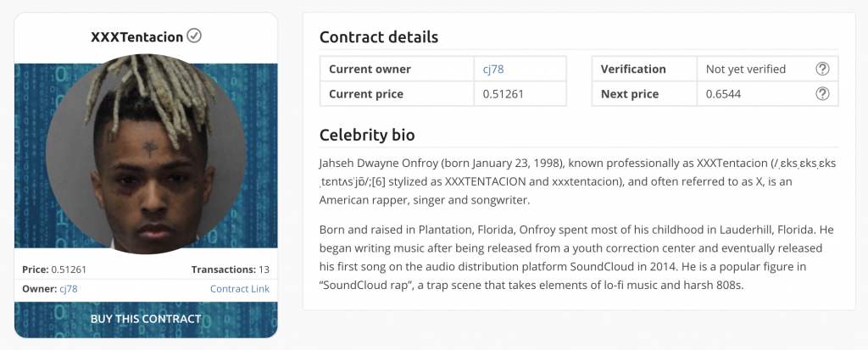Open owner cj78 link on the card
This screenshot has width=868, height=350.
pyautogui.click(x=68, y=288)
